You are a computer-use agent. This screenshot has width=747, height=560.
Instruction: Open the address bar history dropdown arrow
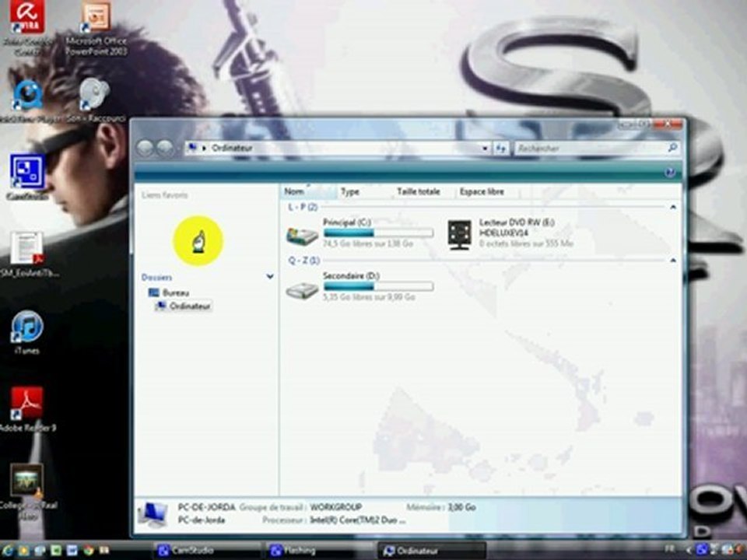pos(485,149)
